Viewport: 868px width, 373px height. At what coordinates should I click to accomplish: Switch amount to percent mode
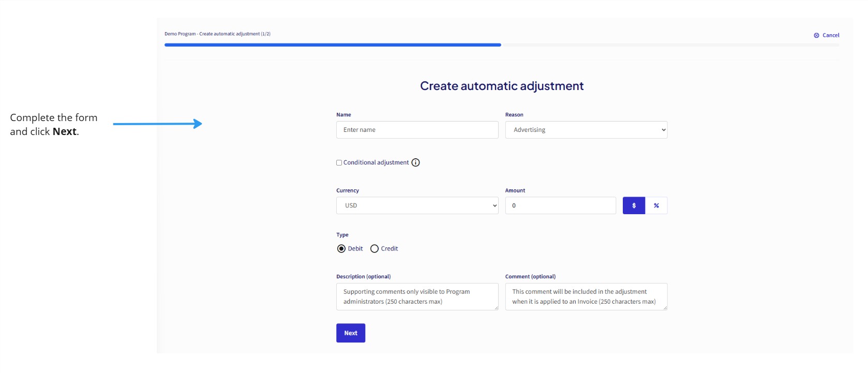[x=656, y=205]
